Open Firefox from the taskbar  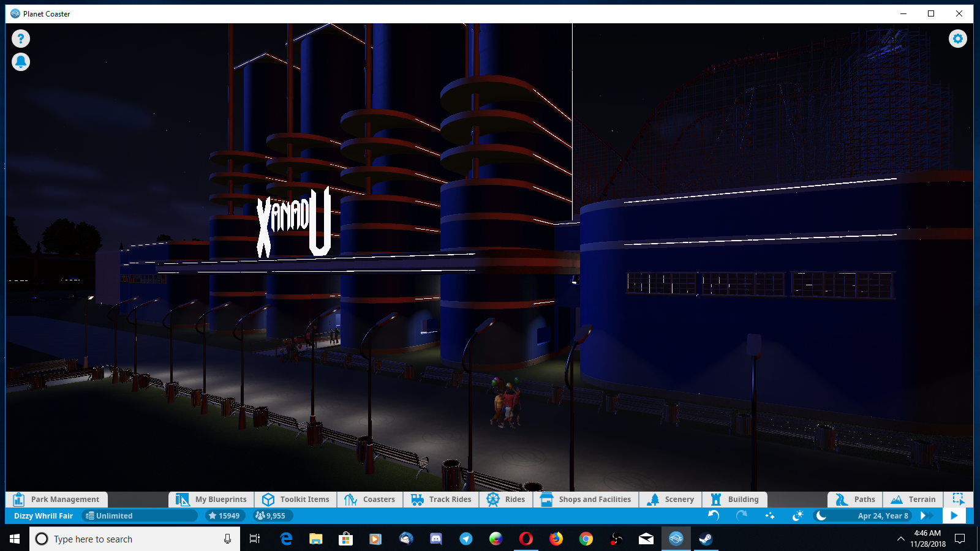[x=556, y=539]
